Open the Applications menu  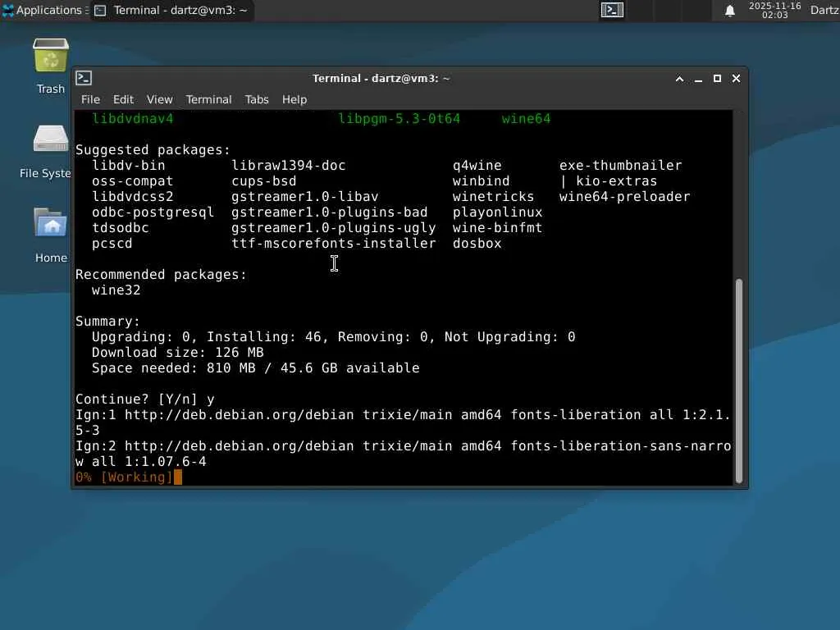45,10
